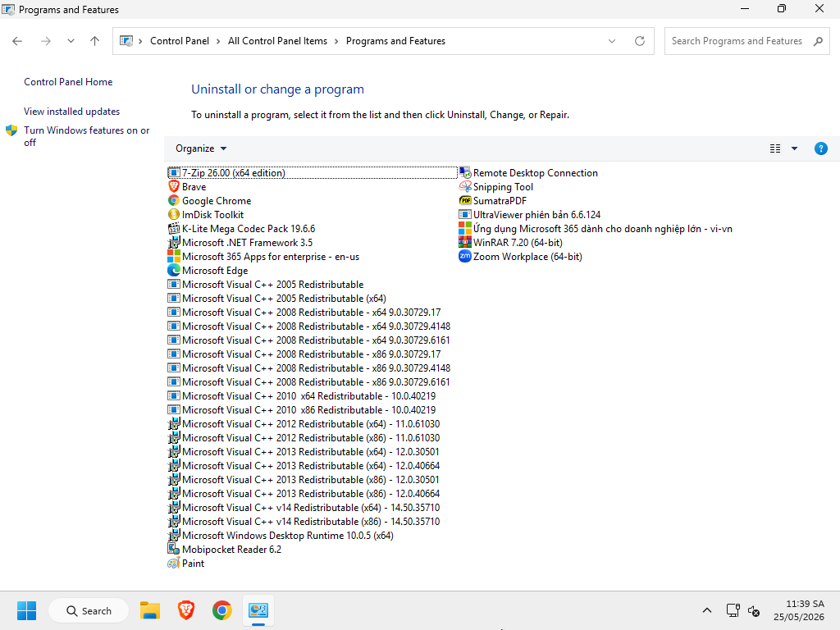Select Visual C++ 2012 Redistributable (x86) 11.0.61030
The image size is (840, 630).
pyautogui.click(x=304, y=437)
